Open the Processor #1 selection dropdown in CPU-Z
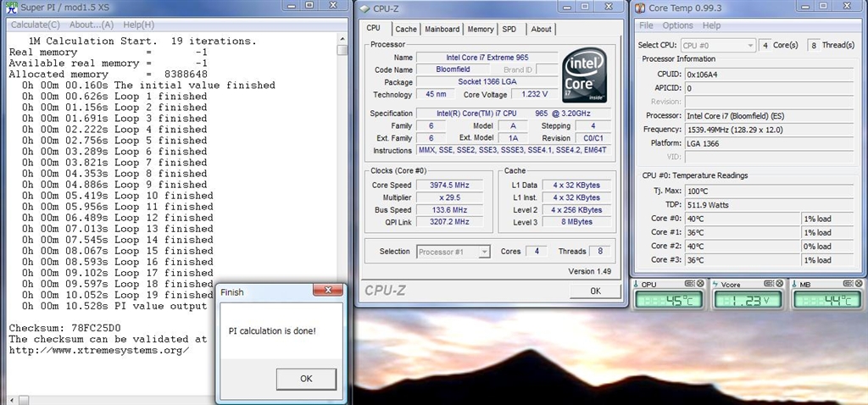 [x=453, y=252]
